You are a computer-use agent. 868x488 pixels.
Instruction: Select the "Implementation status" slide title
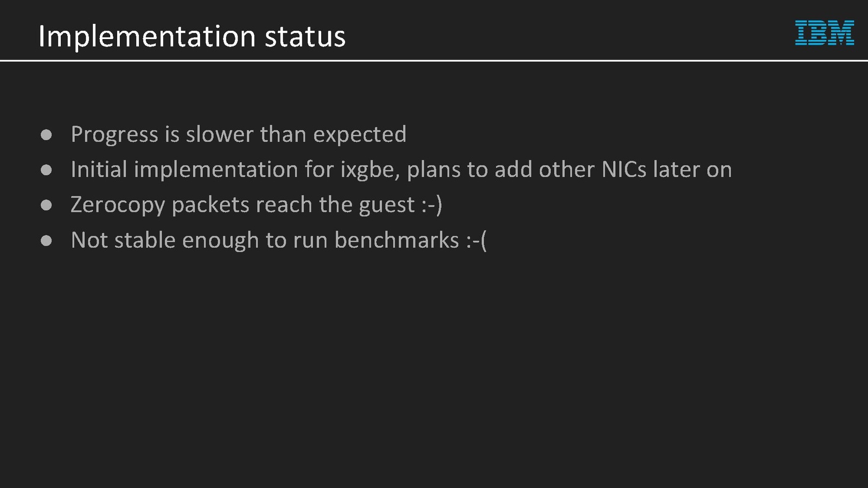click(192, 36)
